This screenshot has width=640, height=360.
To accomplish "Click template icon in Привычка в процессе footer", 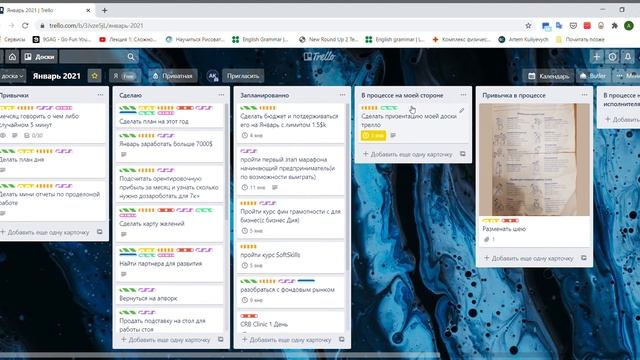I will click(x=584, y=258).
